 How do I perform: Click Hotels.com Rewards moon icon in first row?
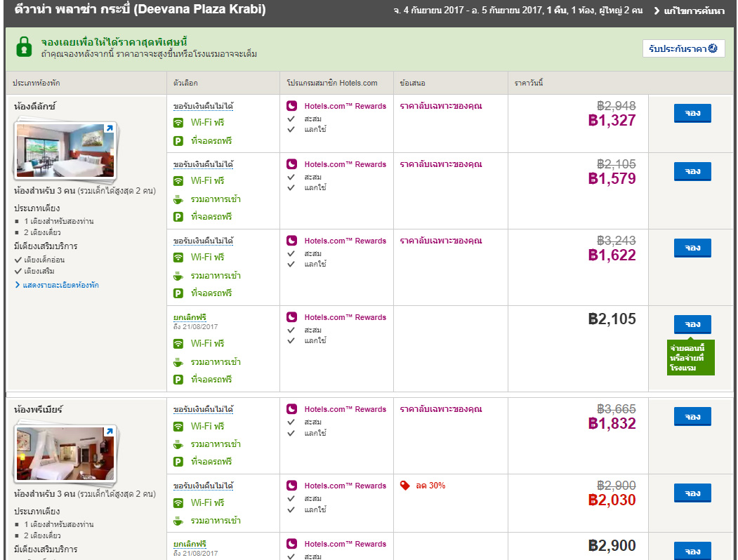pyautogui.click(x=292, y=106)
